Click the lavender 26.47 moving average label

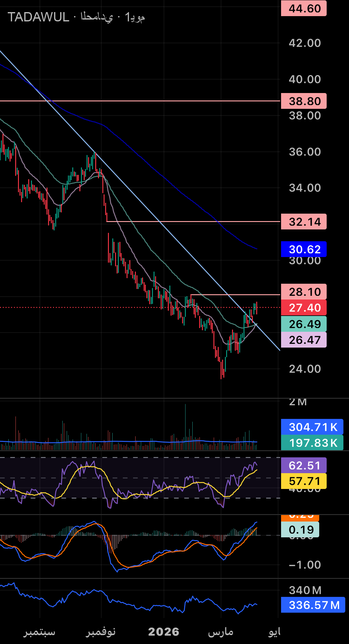coord(304,340)
